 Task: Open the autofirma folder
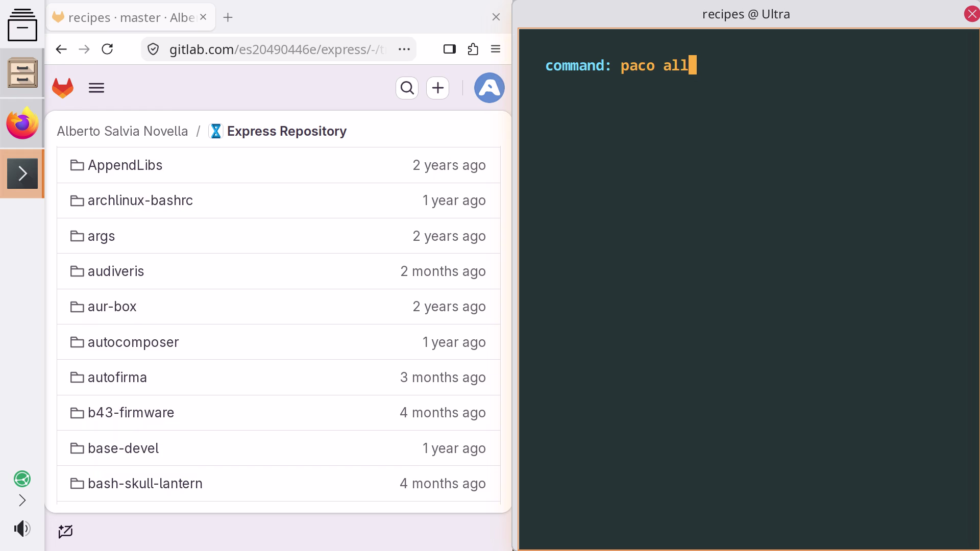[x=117, y=378]
